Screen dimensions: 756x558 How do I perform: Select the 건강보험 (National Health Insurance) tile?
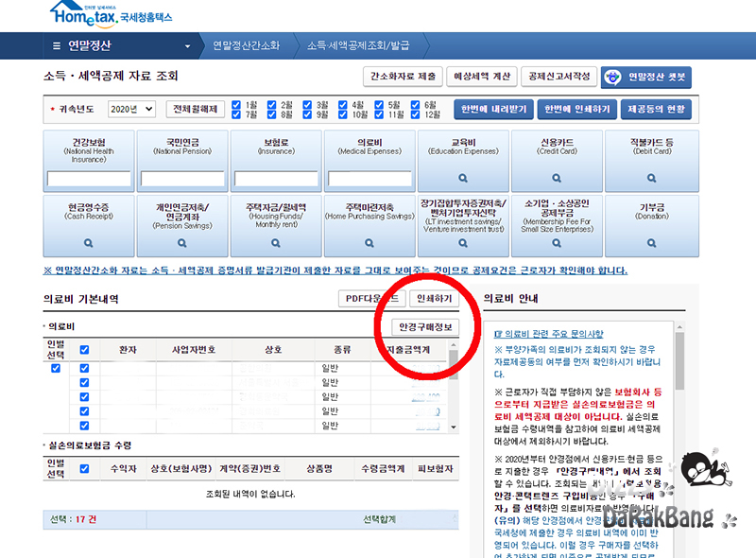(89, 161)
